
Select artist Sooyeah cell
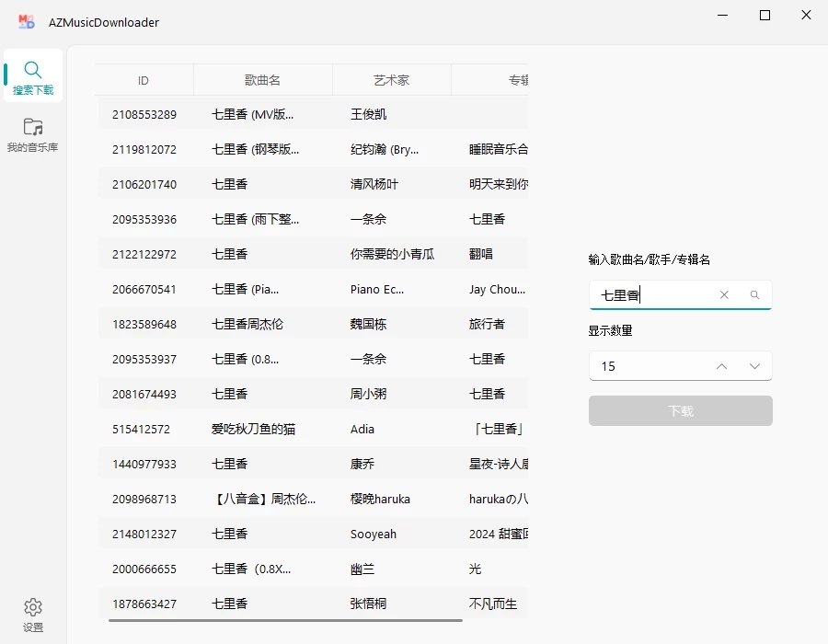point(373,535)
